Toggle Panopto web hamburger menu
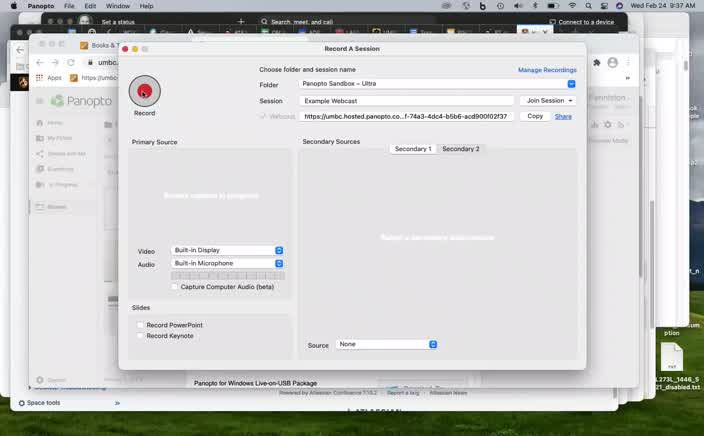Image resolution: width=704 pixels, height=436 pixels. (40, 101)
